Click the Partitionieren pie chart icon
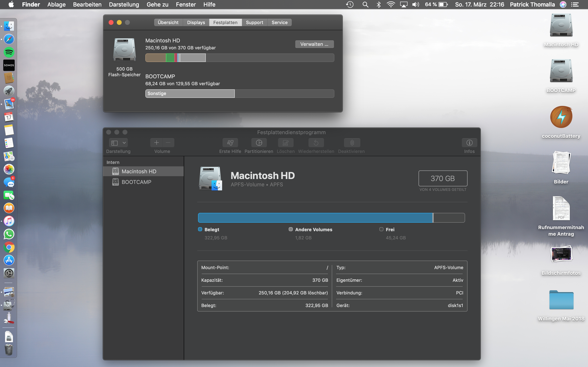Image resolution: width=588 pixels, height=367 pixels. (x=259, y=143)
